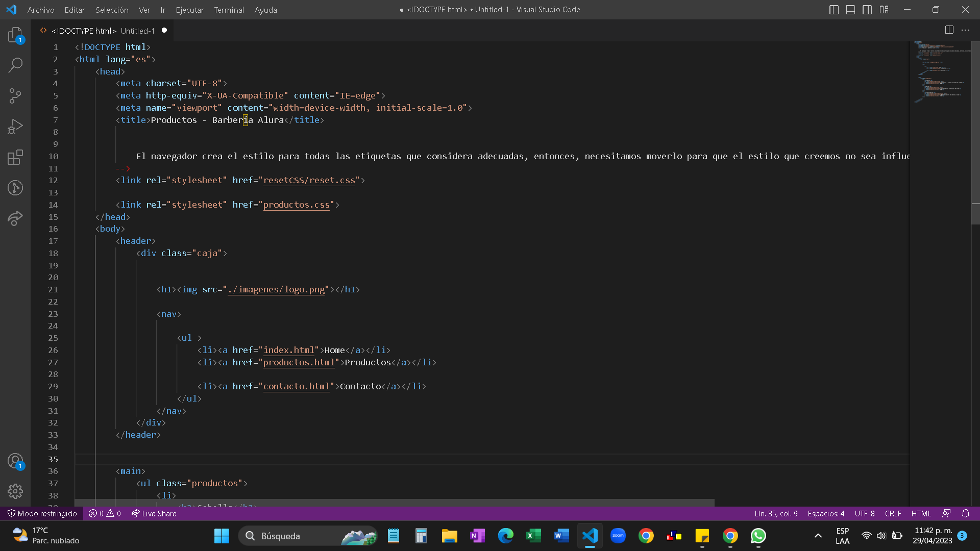The height and width of the screenshot is (551, 980).
Task: Open the Ver menu
Action: tap(144, 10)
